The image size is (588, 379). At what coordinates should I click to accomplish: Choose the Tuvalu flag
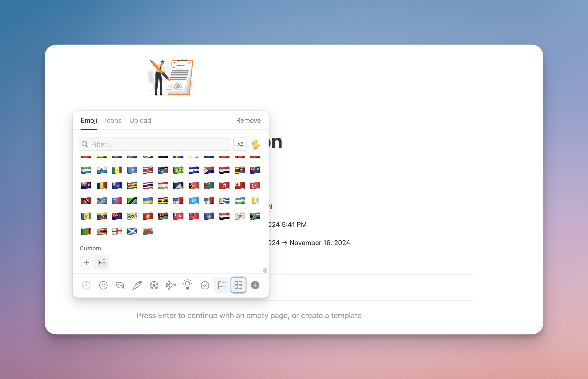click(101, 201)
